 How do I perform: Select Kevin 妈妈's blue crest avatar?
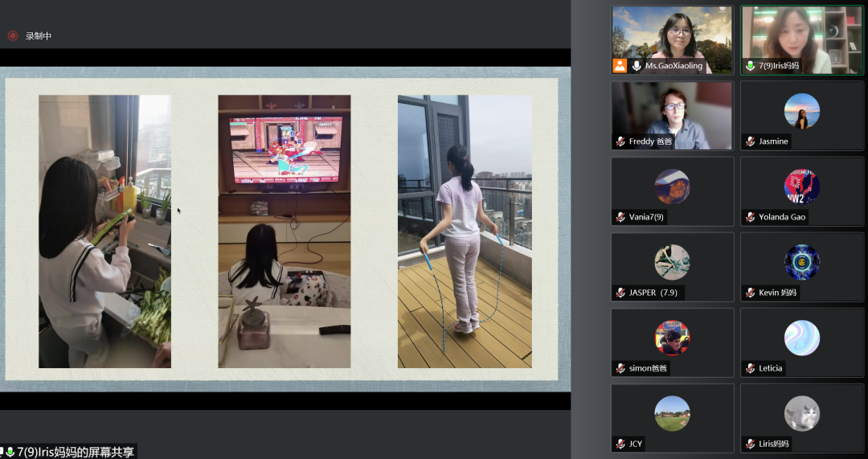coord(801,262)
